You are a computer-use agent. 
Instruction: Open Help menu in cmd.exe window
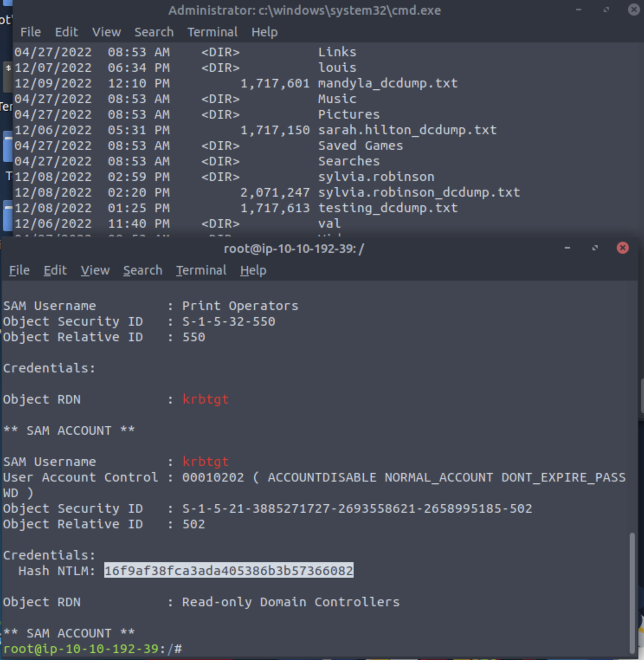pos(264,32)
